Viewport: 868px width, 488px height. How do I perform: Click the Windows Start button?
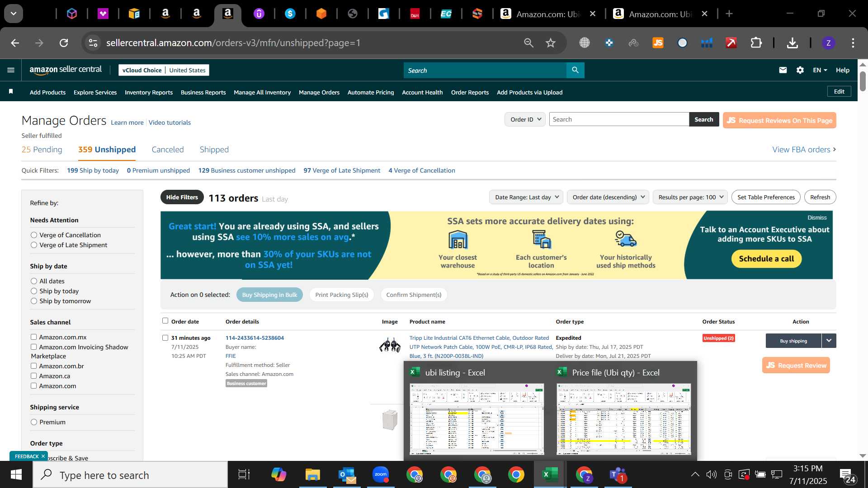(16, 475)
